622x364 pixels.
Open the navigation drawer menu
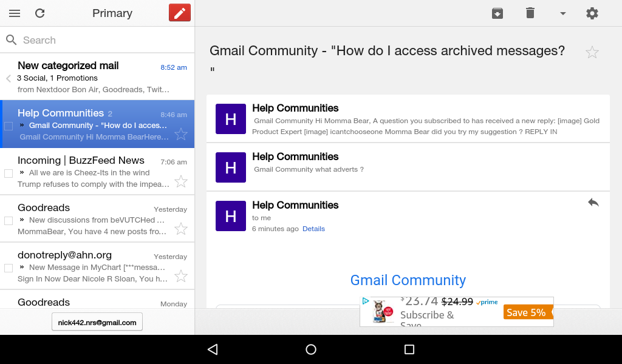15,13
